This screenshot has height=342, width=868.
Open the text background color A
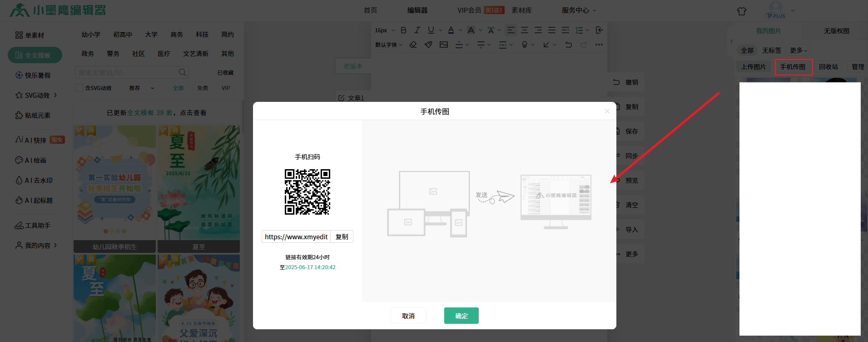[471, 30]
